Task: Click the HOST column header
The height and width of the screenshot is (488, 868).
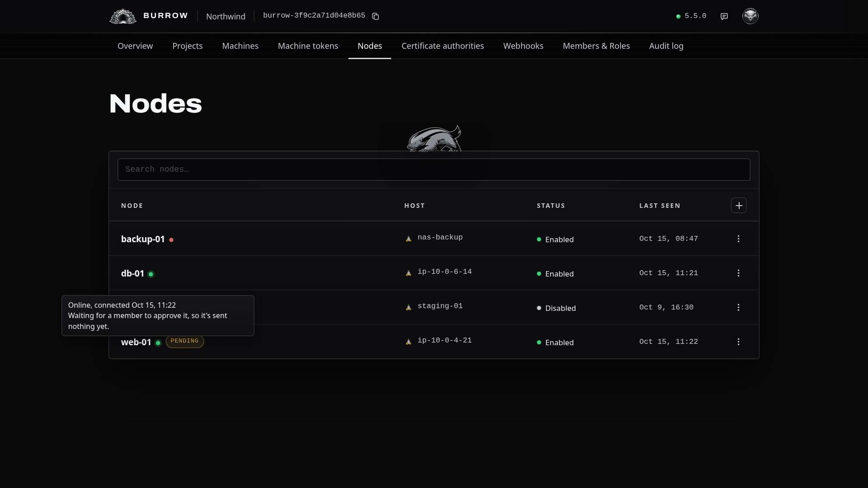Action: coord(415,206)
